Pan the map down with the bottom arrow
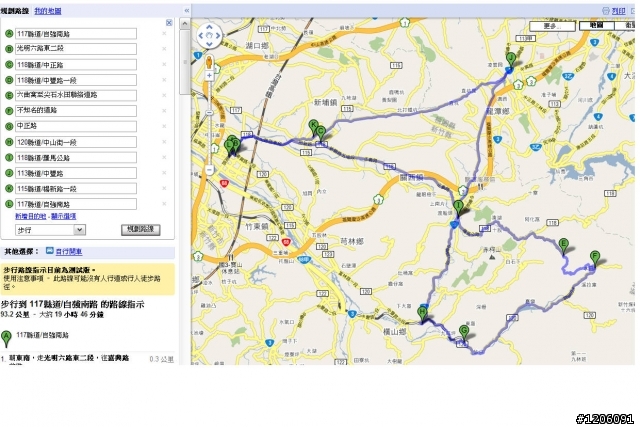 tap(209, 44)
